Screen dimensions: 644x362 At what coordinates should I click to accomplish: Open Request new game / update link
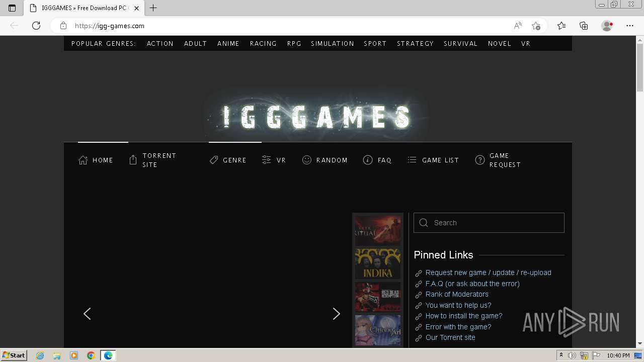coord(489,273)
